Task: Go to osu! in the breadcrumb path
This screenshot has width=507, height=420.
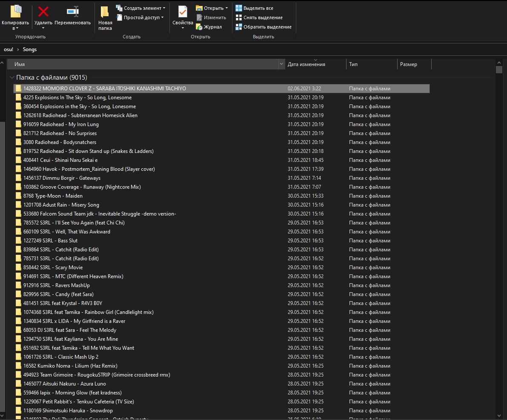Action: (9, 49)
